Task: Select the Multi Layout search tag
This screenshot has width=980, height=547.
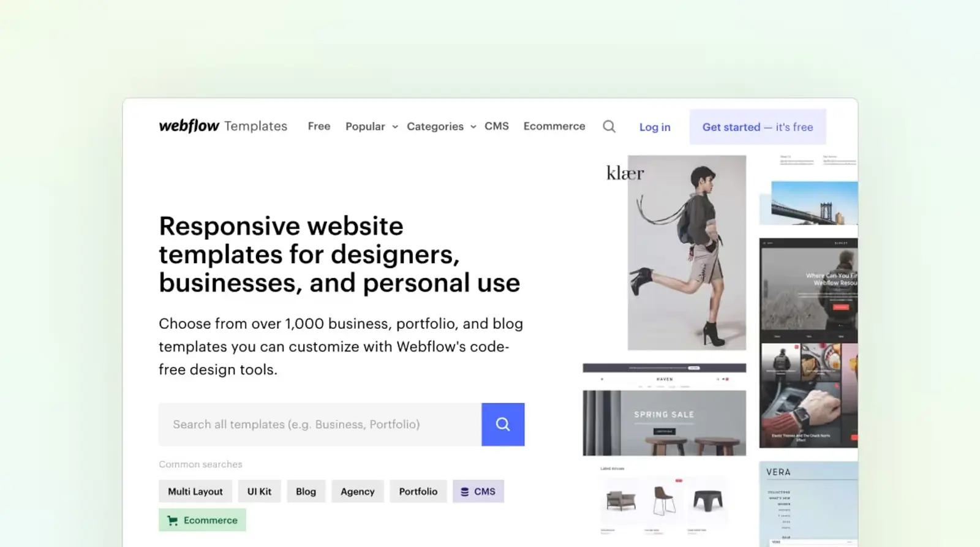Action: pos(195,491)
